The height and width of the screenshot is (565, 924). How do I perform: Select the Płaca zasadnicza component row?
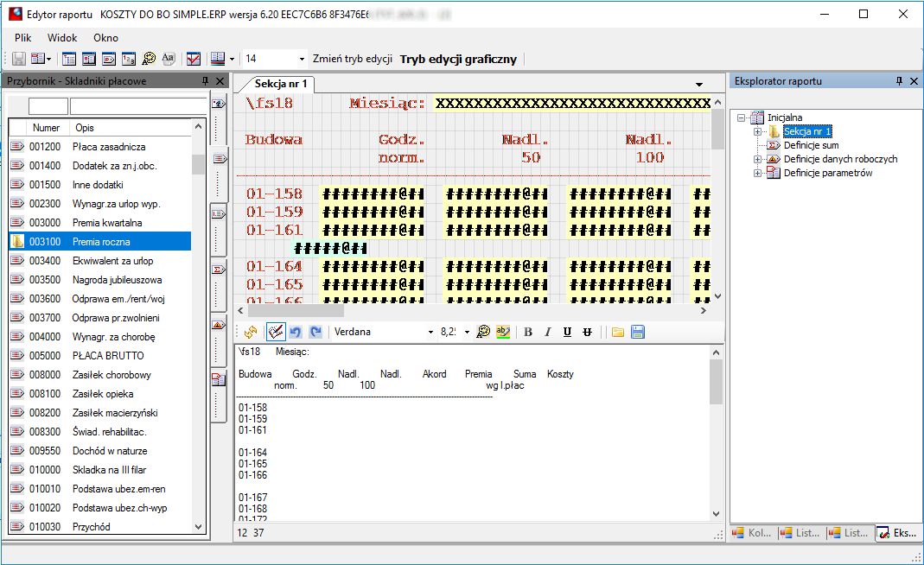pyautogui.click(x=100, y=147)
